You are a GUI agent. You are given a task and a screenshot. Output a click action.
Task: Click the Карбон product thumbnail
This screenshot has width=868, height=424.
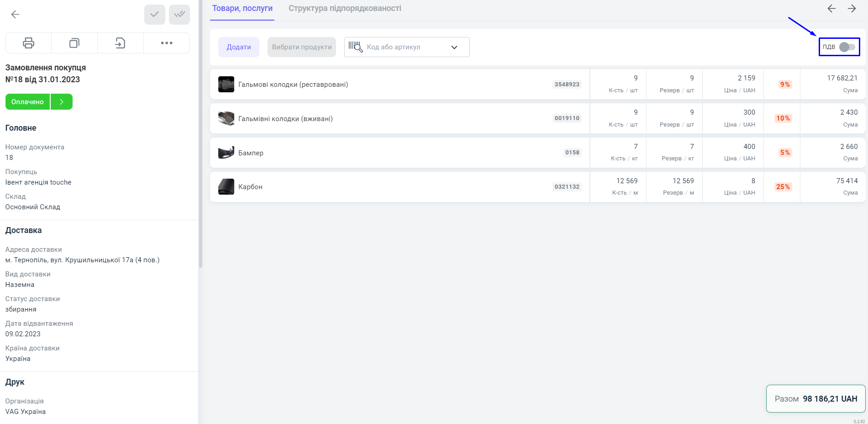pyautogui.click(x=226, y=187)
